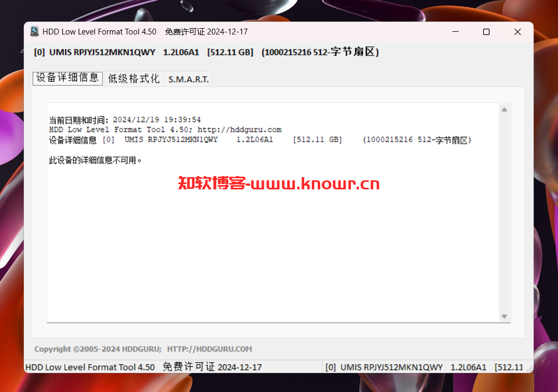Click the Copyright ©2005-2024 HDDGURU text
The image size is (558, 392).
click(98, 349)
